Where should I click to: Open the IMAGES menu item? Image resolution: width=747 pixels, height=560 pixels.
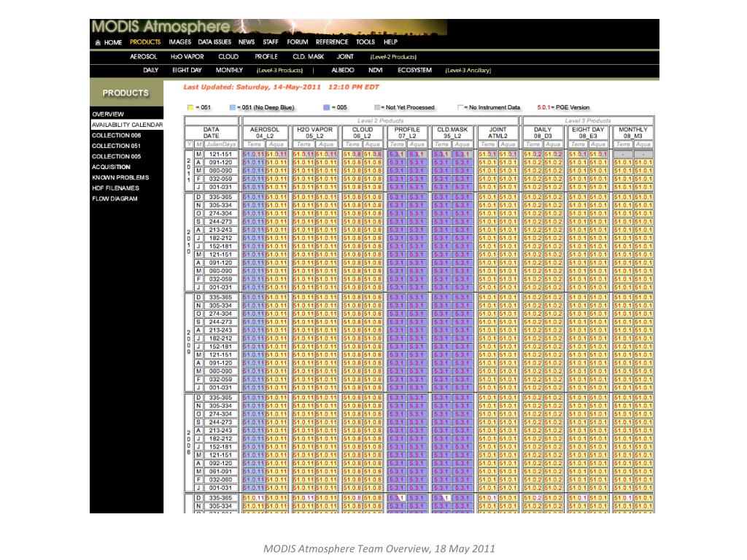(179, 42)
